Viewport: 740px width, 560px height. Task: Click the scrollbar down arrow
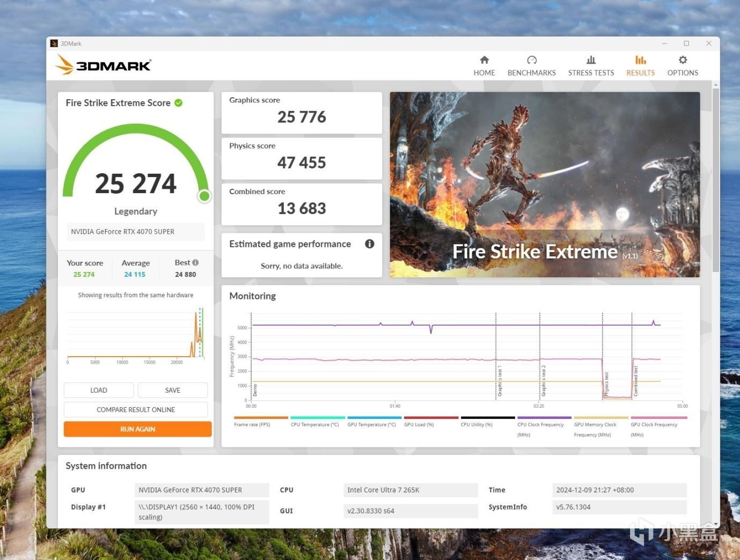(716, 524)
